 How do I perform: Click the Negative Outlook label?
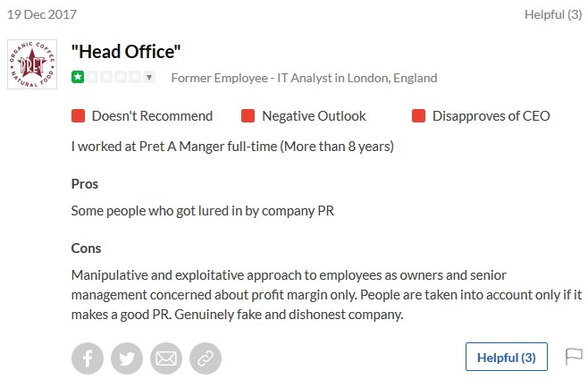click(x=314, y=116)
